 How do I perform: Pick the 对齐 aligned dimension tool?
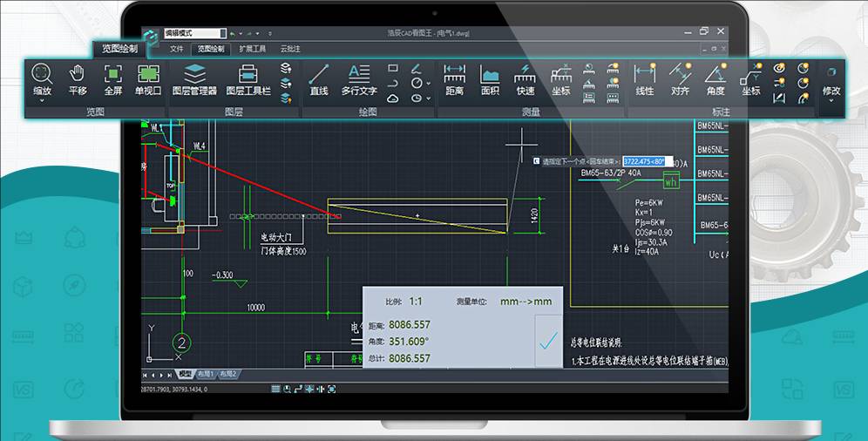point(680,79)
